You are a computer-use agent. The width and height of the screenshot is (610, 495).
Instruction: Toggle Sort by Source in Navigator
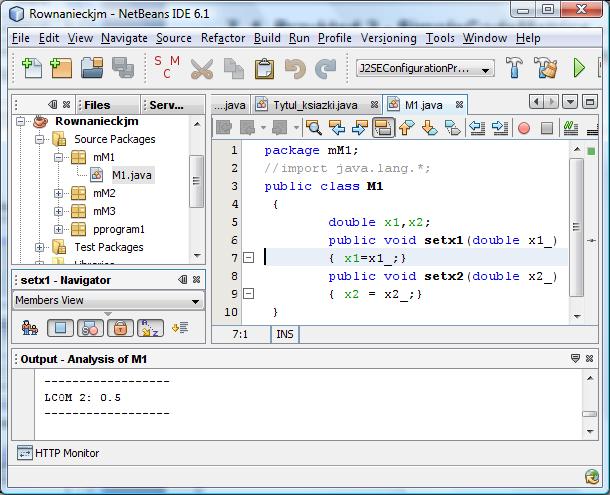[x=180, y=328]
